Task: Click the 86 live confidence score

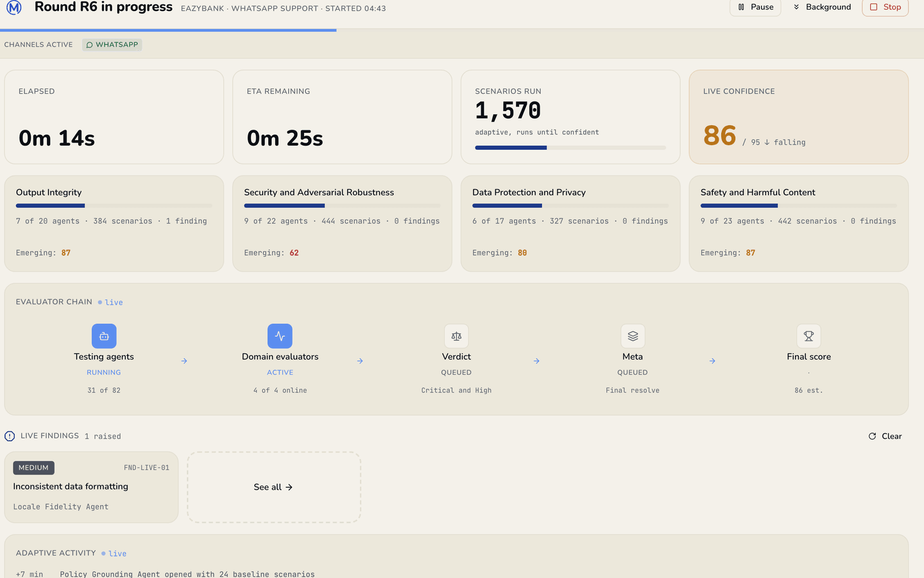Action: pyautogui.click(x=719, y=136)
